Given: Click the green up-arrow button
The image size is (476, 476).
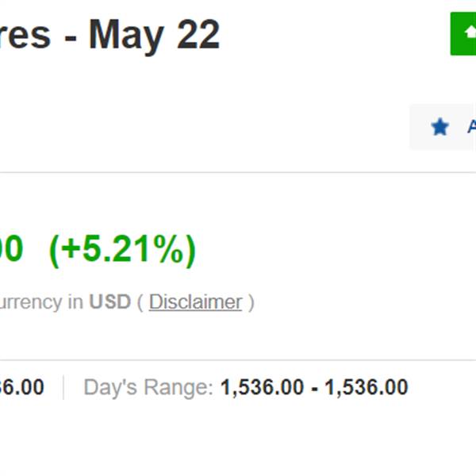Looking at the screenshot, I should (463, 33).
